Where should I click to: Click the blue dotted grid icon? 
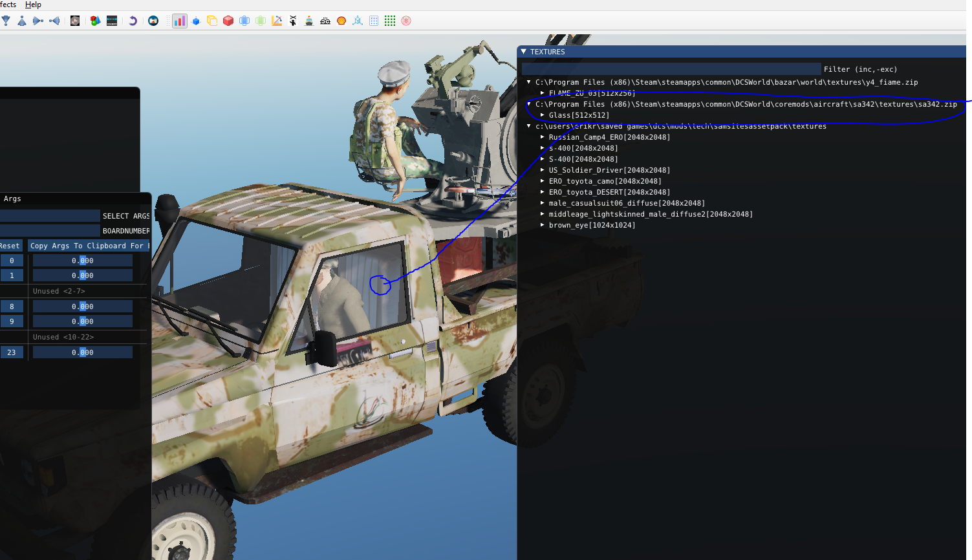pos(374,21)
